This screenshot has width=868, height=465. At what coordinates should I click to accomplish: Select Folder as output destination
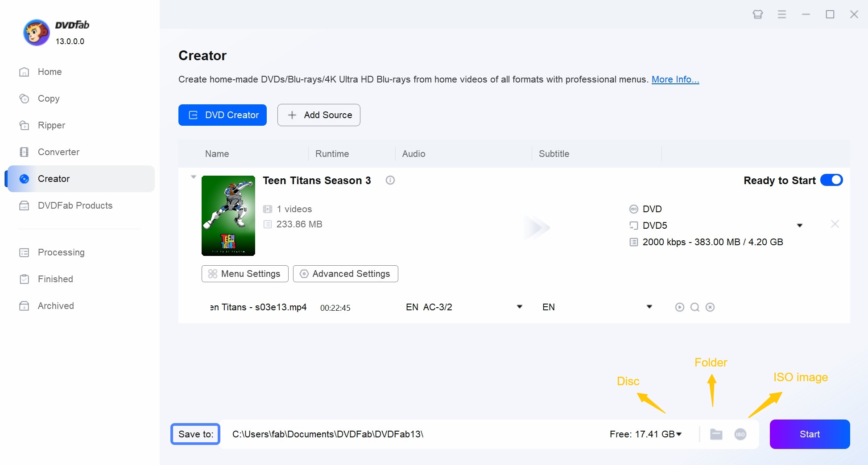716,434
